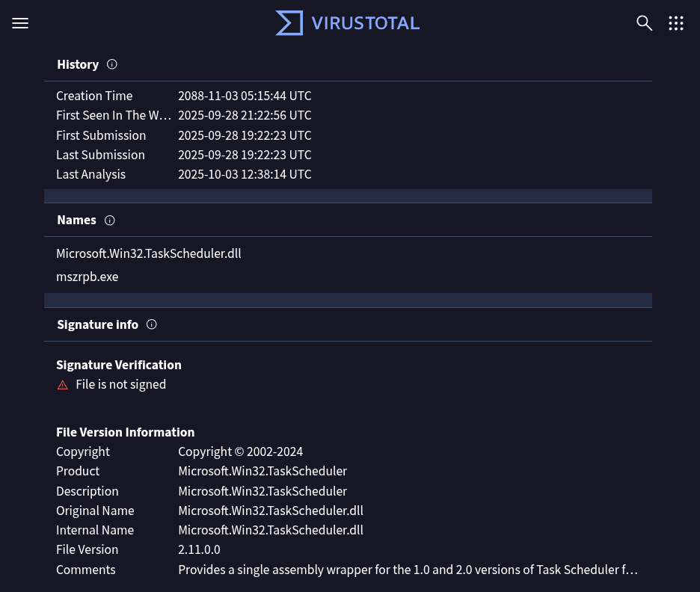700x592 pixels.
Task: Click the info icon beside History
Action: (x=112, y=64)
